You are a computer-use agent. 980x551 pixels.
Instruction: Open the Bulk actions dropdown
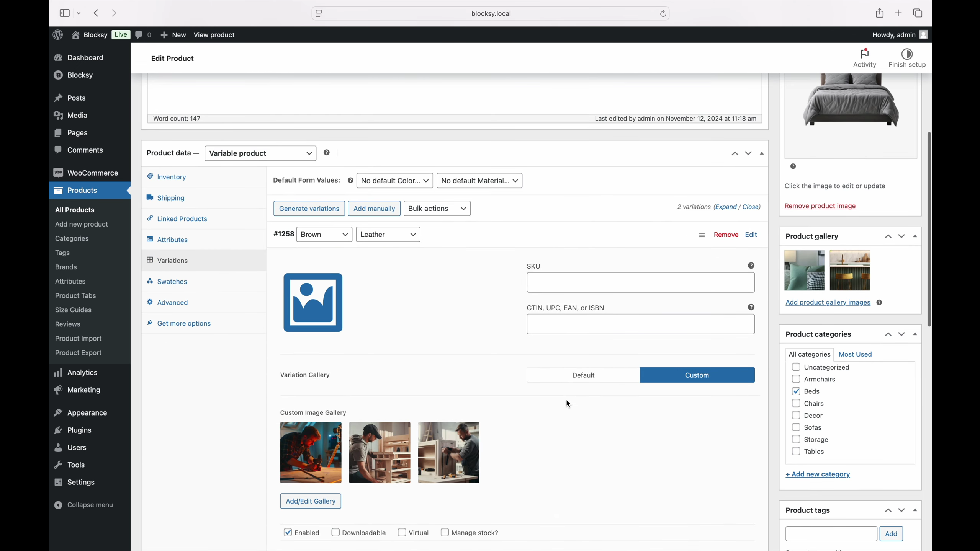(437, 209)
